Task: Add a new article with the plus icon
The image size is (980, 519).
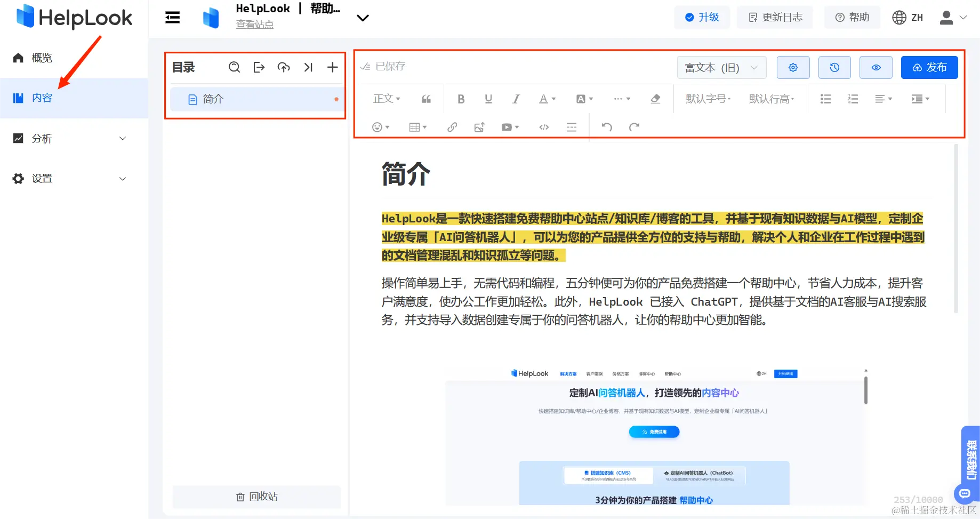Action: coord(332,67)
